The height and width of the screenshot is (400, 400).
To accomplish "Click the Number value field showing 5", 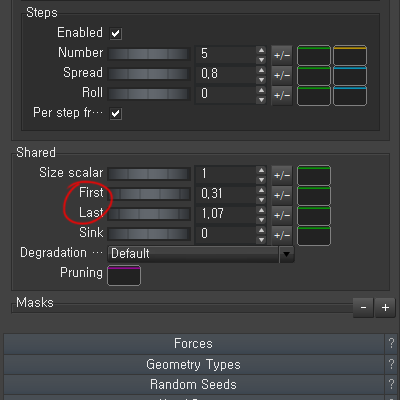I will [225, 54].
